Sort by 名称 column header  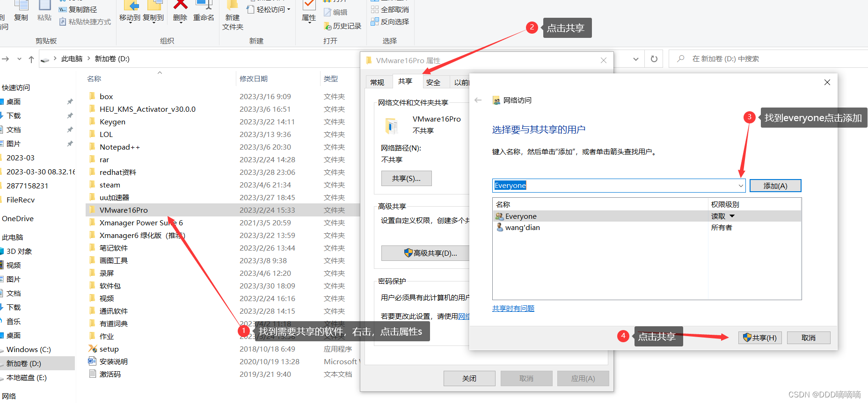tap(94, 79)
